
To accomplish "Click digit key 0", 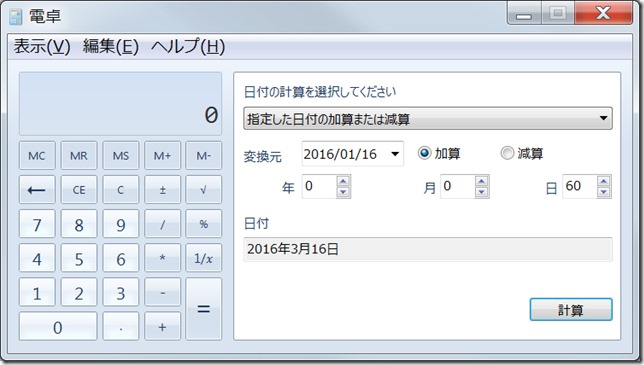I will [x=58, y=326].
